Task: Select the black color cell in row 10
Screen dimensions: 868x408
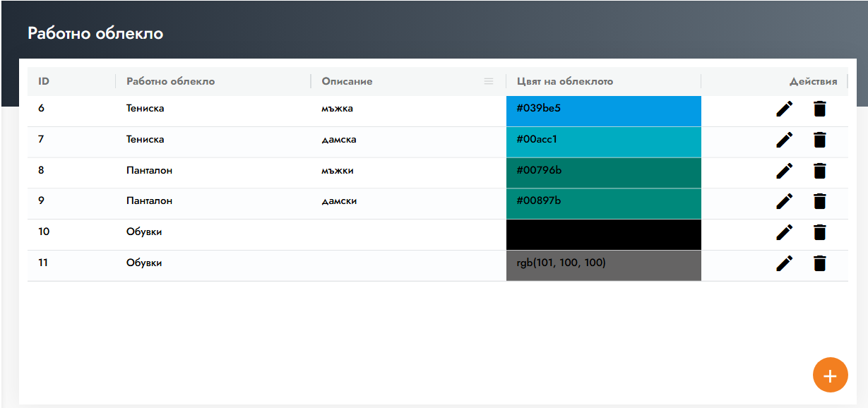Action: pyautogui.click(x=603, y=234)
